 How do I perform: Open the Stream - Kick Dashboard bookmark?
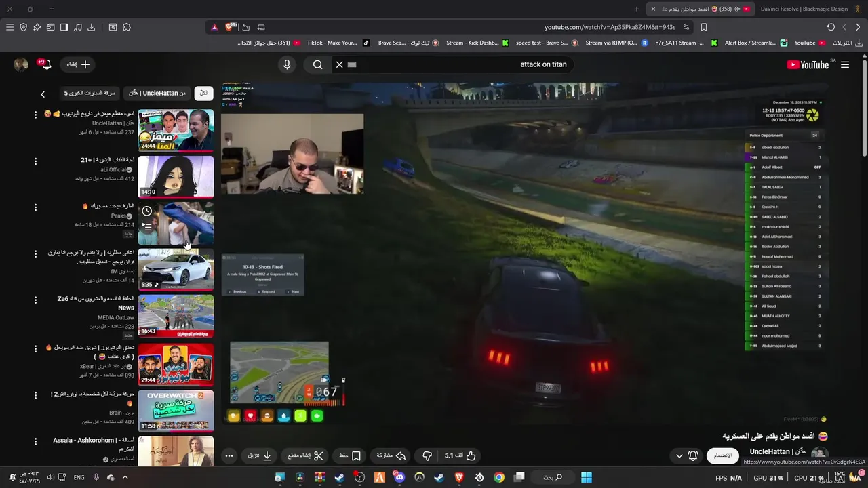pyautogui.click(x=477, y=43)
